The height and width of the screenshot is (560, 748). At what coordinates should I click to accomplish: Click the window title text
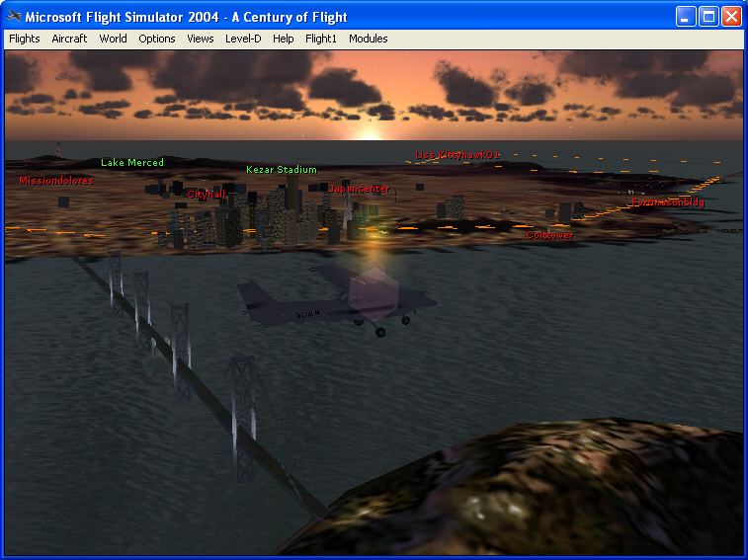[x=186, y=17]
